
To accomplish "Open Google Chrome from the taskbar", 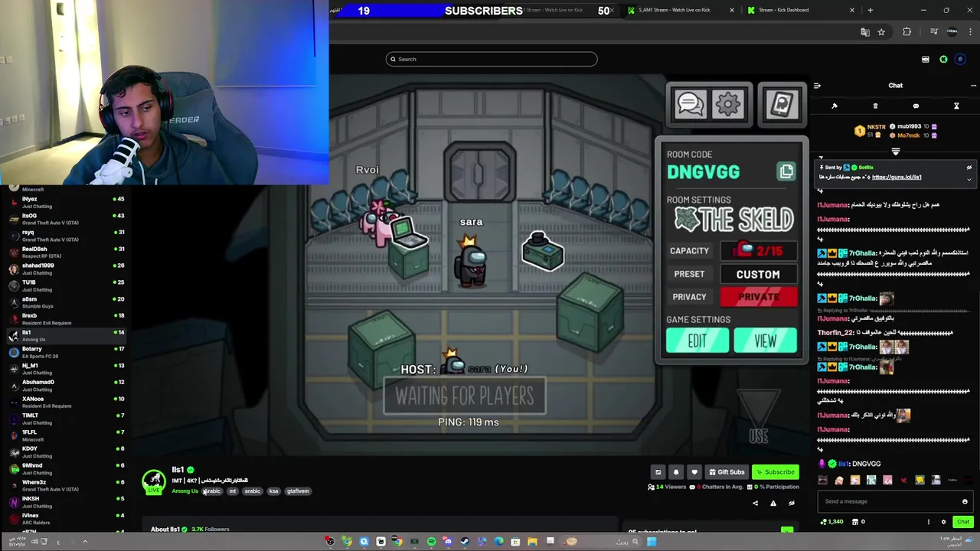I will tap(397, 542).
